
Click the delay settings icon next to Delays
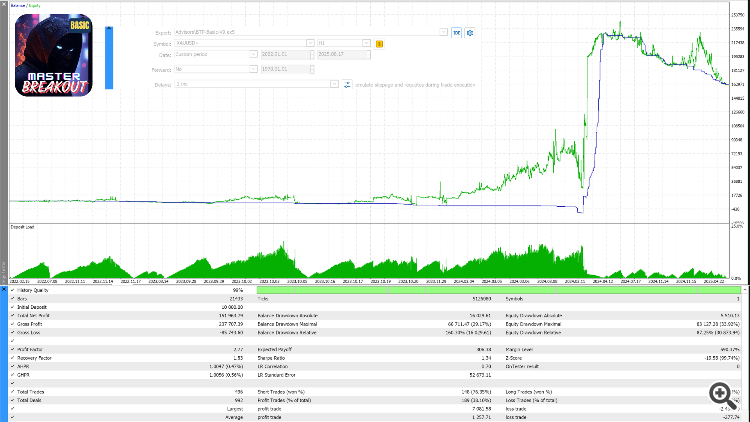(x=347, y=85)
